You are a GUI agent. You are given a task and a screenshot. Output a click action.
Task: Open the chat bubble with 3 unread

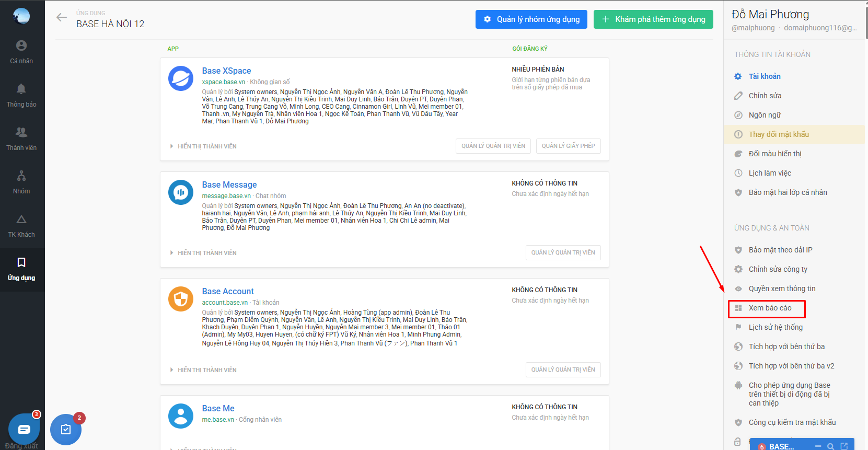(x=24, y=429)
